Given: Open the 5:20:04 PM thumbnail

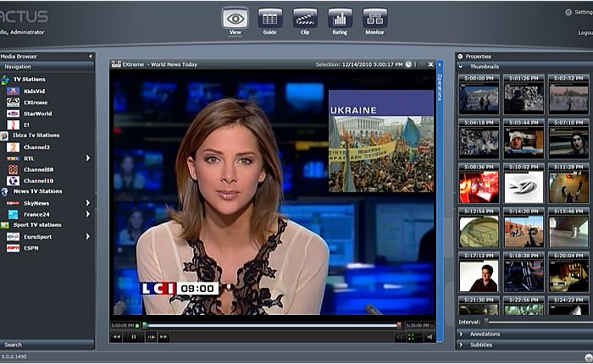Looking at the screenshot, I should [x=568, y=272].
